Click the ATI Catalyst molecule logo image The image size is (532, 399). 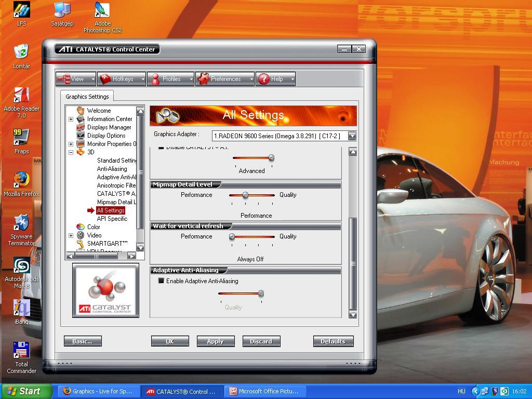click(106, 290)
